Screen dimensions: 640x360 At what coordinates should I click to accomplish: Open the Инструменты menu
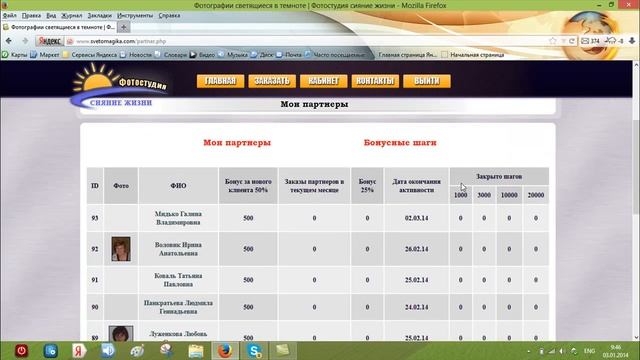pos(135,16)
